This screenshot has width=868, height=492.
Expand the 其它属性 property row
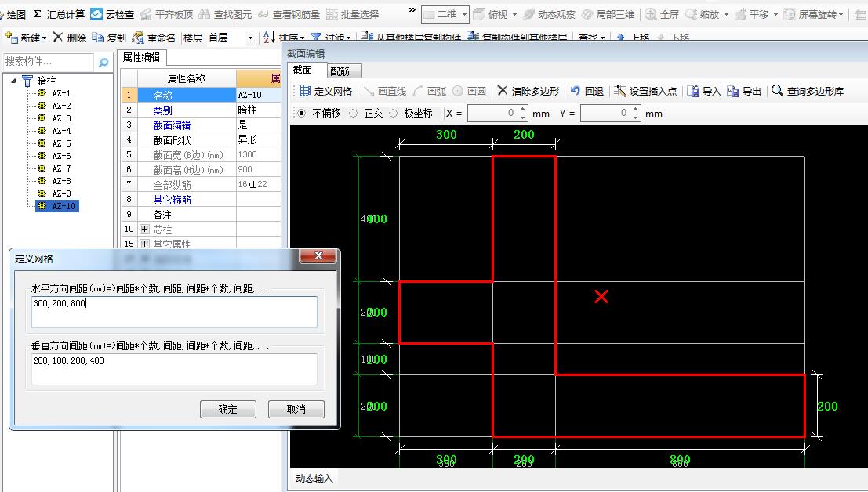pyautogui.click(x=144, y=243)
